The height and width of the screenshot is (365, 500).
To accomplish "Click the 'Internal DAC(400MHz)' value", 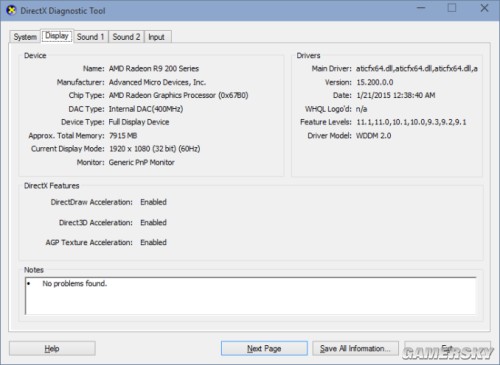I will click(x=146, y=109).
